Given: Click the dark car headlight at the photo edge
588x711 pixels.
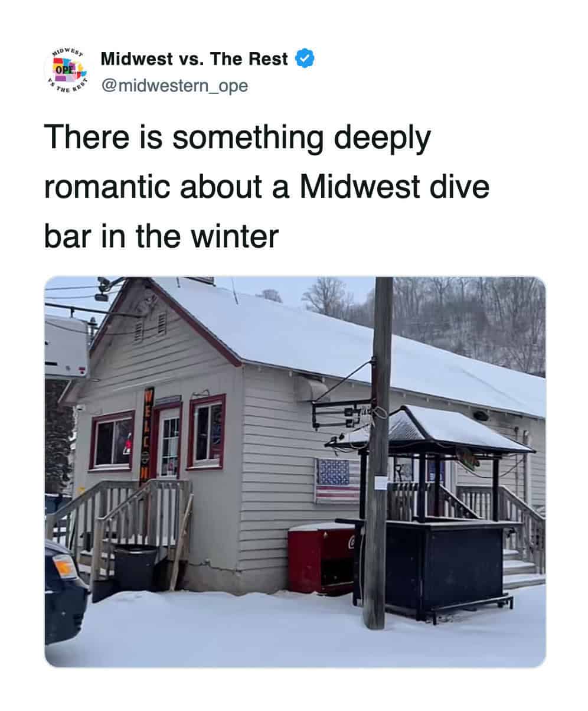Looking at the screenshot, I should [64, 566].
